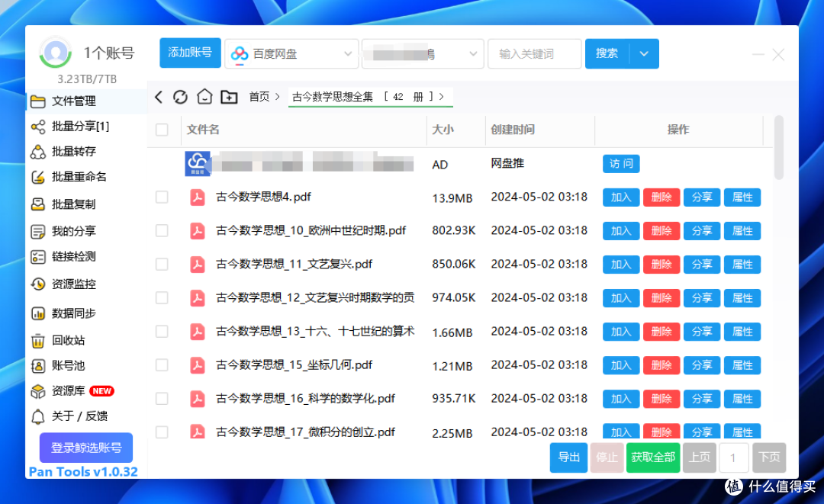Check the box for 古今数学思想_12_文艺复兴时期数学的贡
This screenshot has width=824, height=504.
[162, 298]
